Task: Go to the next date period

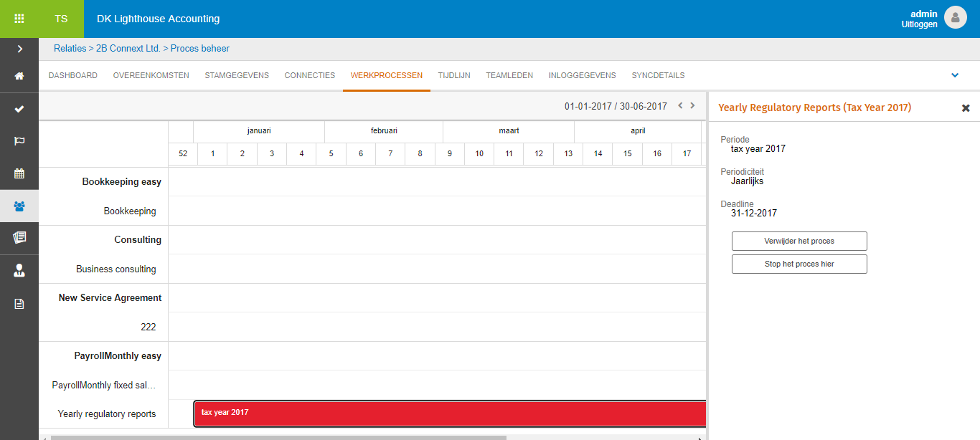Action: pos(692,106)
